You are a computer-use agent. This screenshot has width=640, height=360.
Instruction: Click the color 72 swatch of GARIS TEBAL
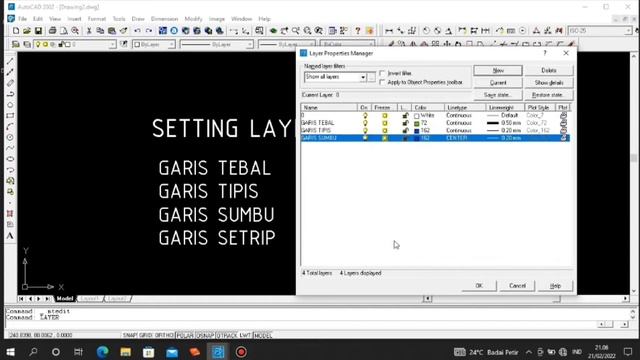pyautogui.click(x=417, y=123)
